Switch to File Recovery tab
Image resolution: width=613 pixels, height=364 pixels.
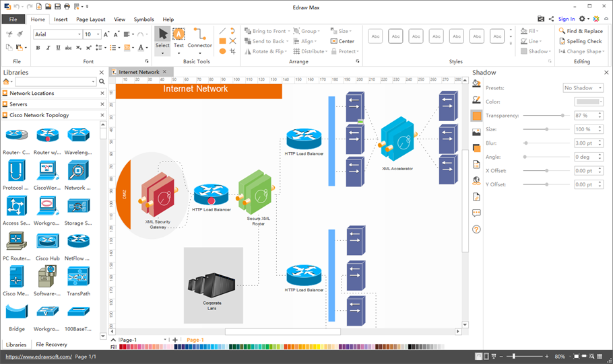[x=51, y=344]
